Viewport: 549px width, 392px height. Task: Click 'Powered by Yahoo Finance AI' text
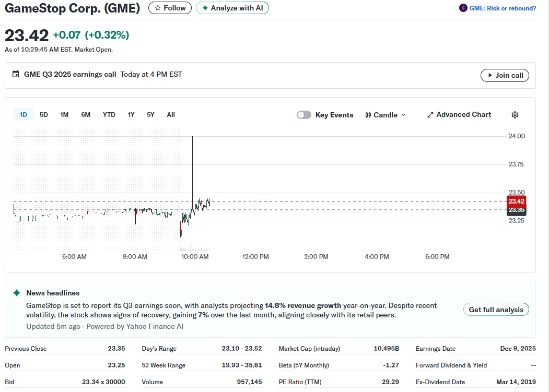click(135, 327)
